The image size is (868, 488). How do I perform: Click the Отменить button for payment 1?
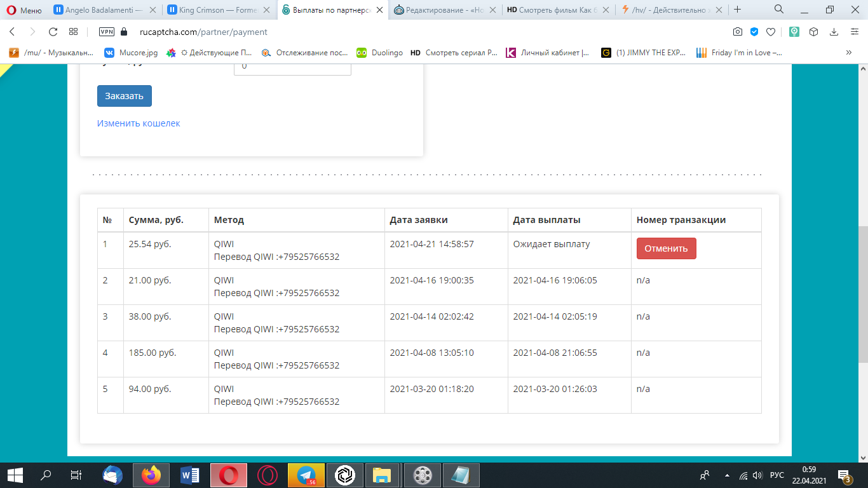coord(667,248)
